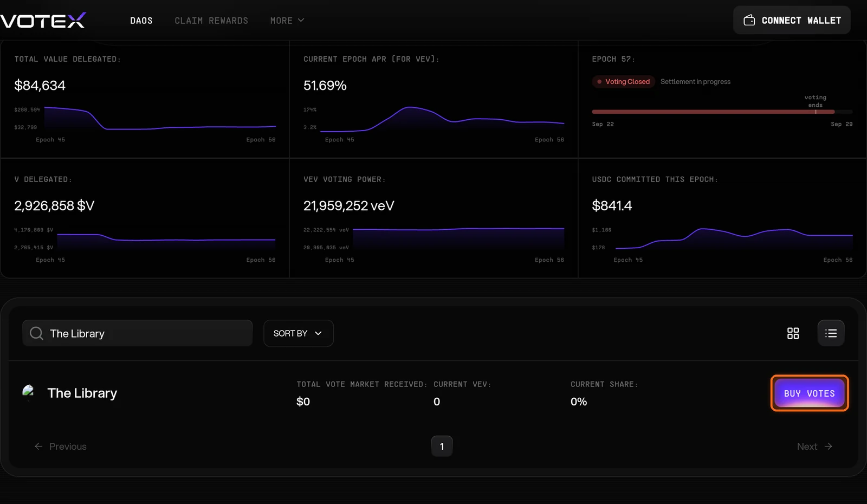This screenshot has width=867, height=504.
Task: Connect wallet button
Action: 792,20
